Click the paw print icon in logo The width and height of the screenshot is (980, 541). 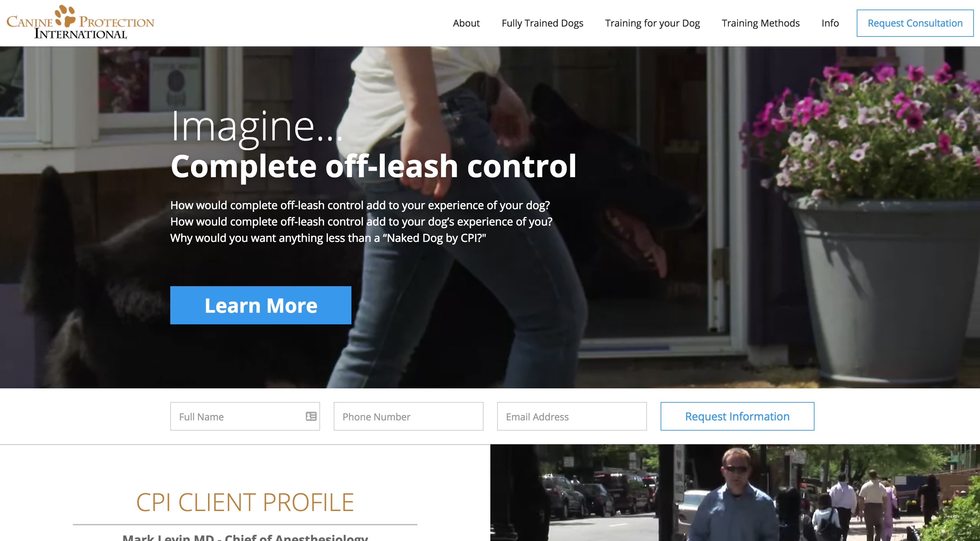pyautogui.click(x=65, y=16)
